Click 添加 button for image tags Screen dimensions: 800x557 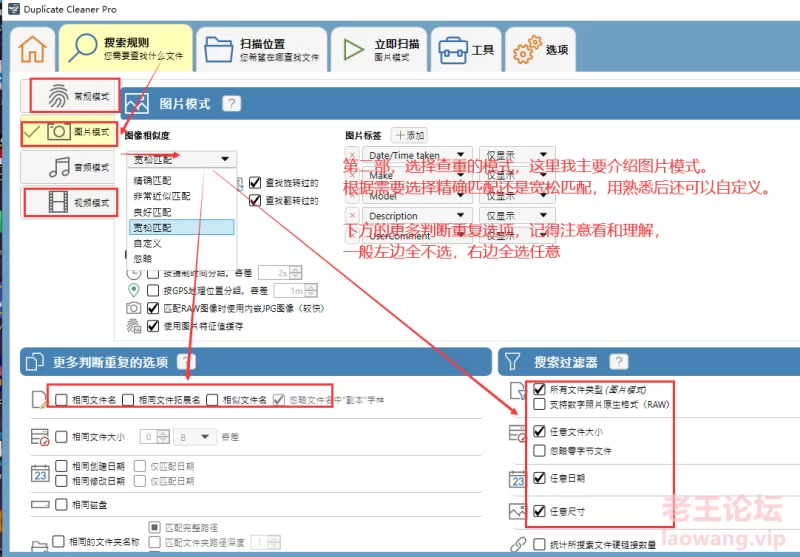click(409, 135)
